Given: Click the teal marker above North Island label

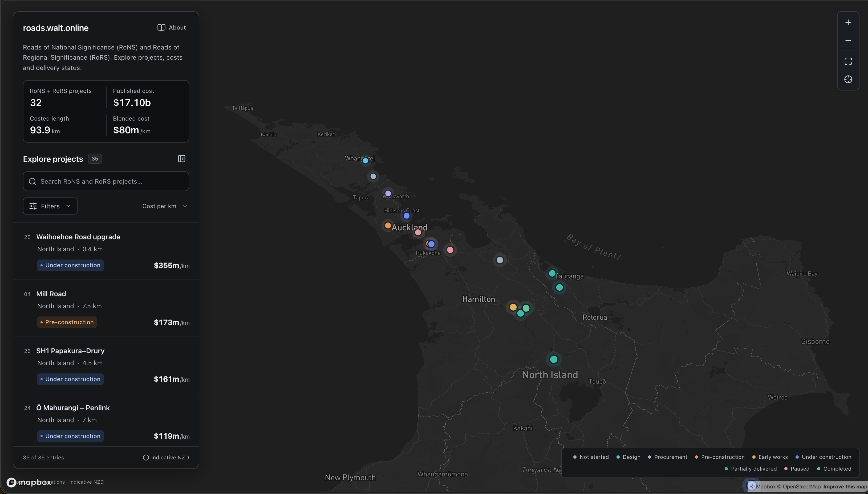Looking at the screenshot, I should pos(554,359).
